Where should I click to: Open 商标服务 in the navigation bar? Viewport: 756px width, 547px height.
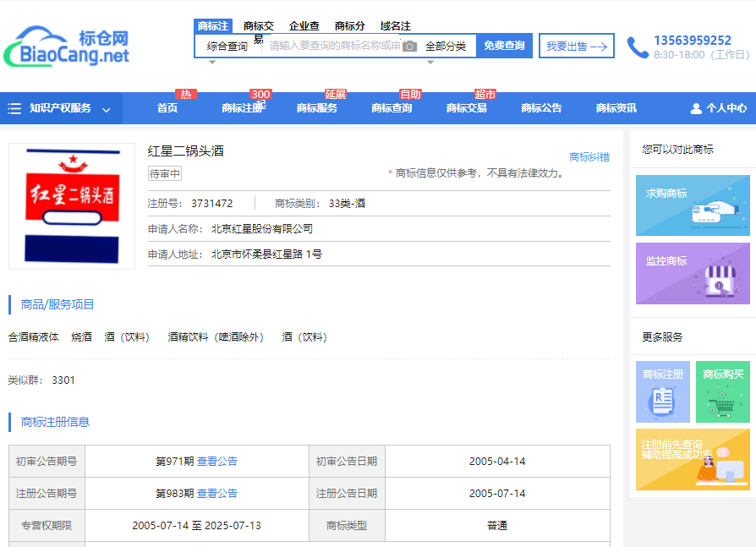(x=317, y=108)
